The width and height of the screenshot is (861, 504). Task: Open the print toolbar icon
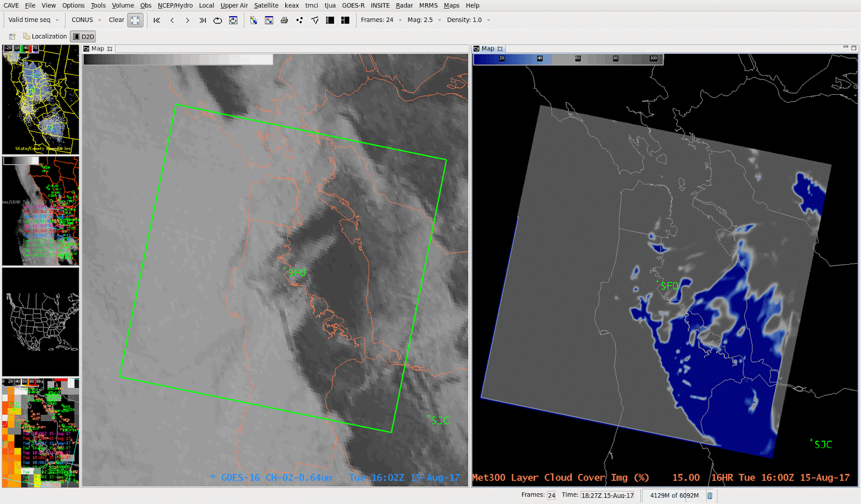click(284, 20)
